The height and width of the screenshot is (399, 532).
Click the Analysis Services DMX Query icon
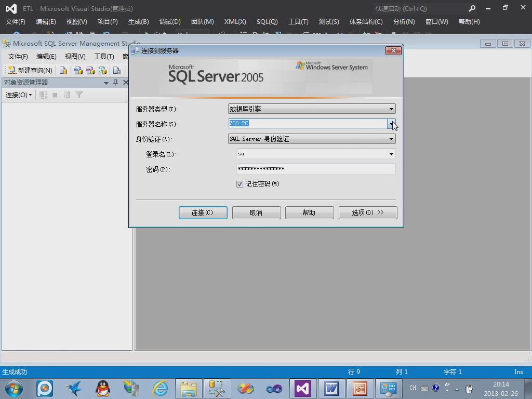[90, 70]
